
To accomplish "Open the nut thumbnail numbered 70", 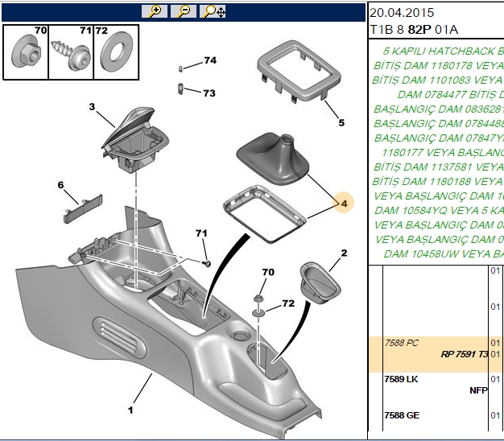I will coord(26,52).
